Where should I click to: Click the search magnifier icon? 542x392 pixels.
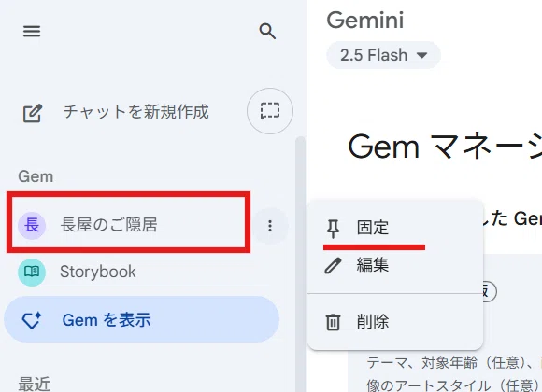(x=267, y=32)
